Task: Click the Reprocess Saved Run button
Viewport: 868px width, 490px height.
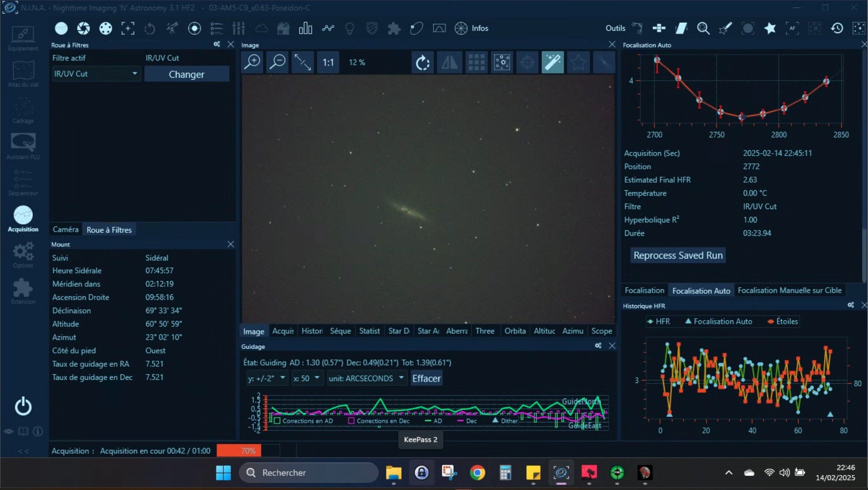Action: (678, 255)
